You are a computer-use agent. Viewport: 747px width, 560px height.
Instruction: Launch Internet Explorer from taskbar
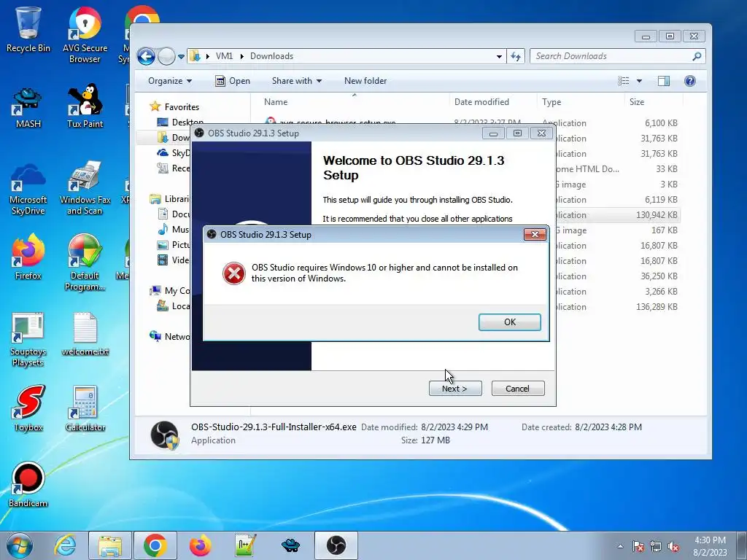coord(65,545)
